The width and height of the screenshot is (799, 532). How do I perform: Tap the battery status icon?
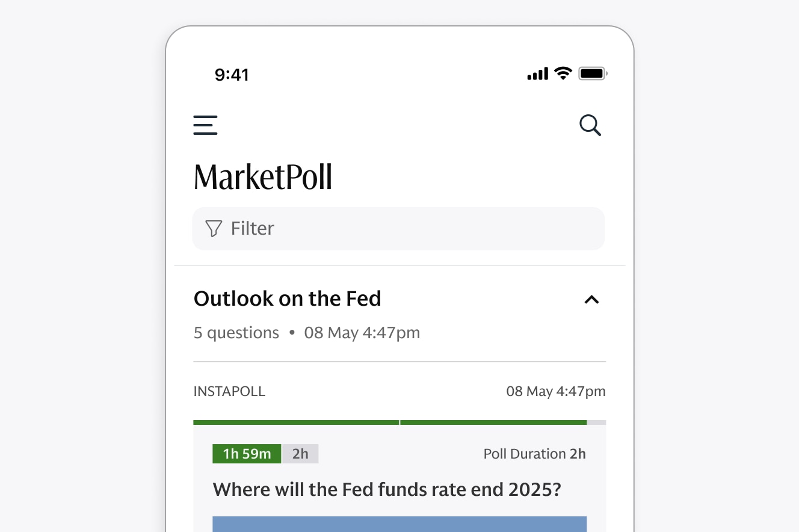tap(593, 73)
